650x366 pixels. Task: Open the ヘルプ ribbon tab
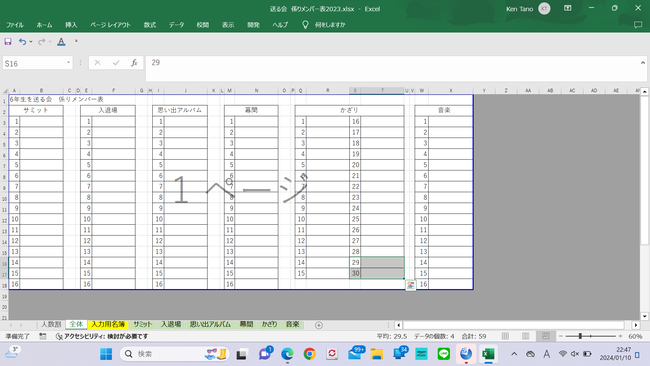pos(280,25)
